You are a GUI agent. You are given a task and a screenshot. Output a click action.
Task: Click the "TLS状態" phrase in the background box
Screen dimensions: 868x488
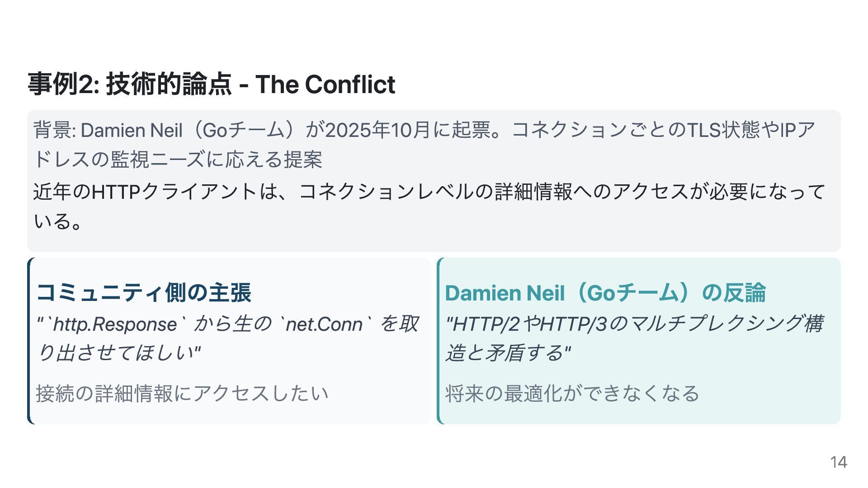pyautogui.click(x=723, y=130)
